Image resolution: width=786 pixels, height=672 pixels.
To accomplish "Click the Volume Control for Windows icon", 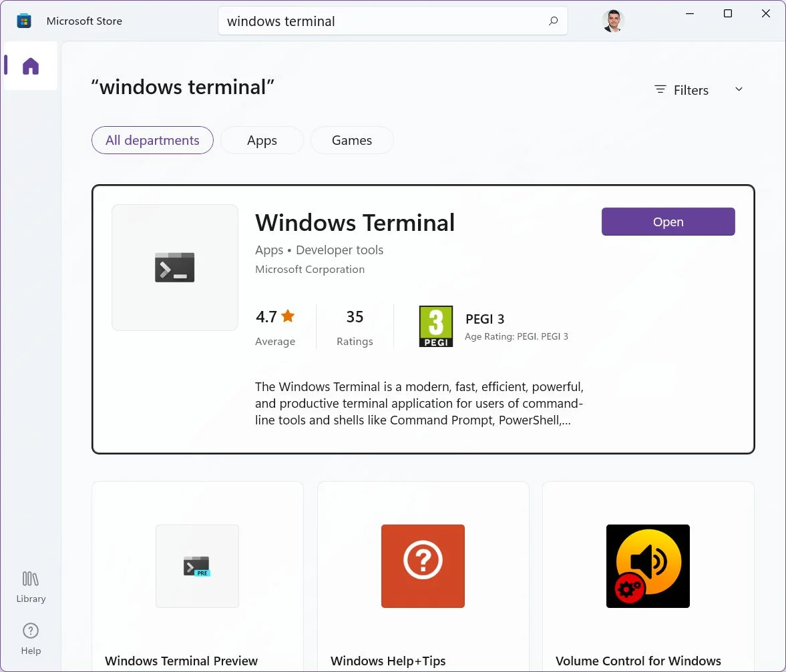I will click(x=648, y=567).
